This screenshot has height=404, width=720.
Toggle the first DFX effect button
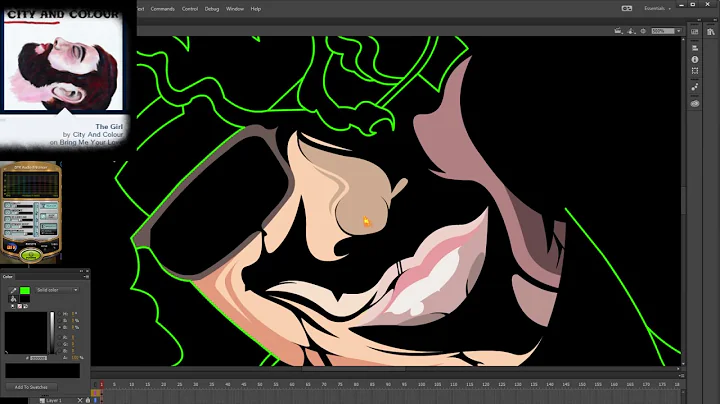point(8,205)
